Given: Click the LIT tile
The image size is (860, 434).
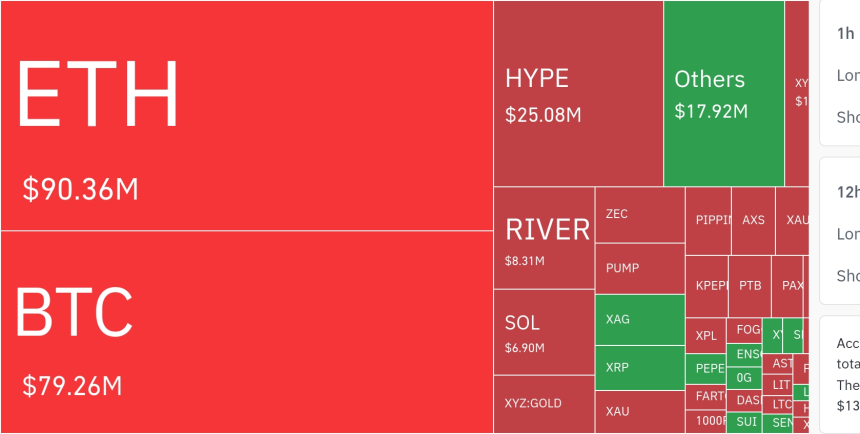Looking at the screenshot, I should 781,385.
